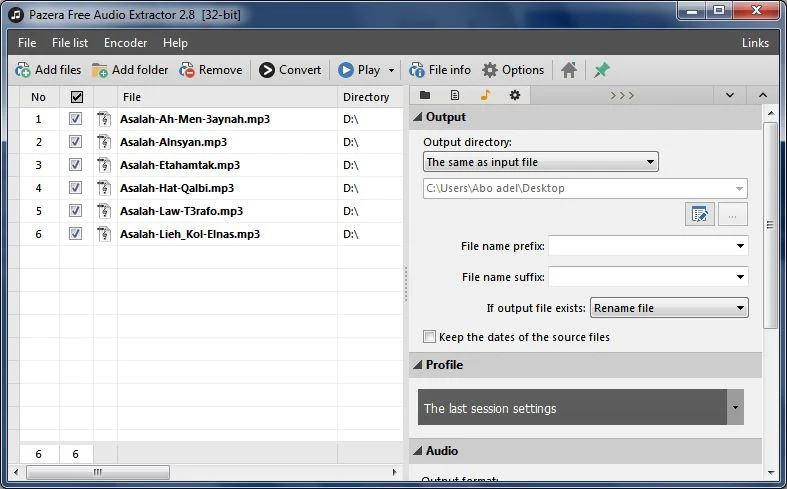Sort by the No column header

point(39,97)
